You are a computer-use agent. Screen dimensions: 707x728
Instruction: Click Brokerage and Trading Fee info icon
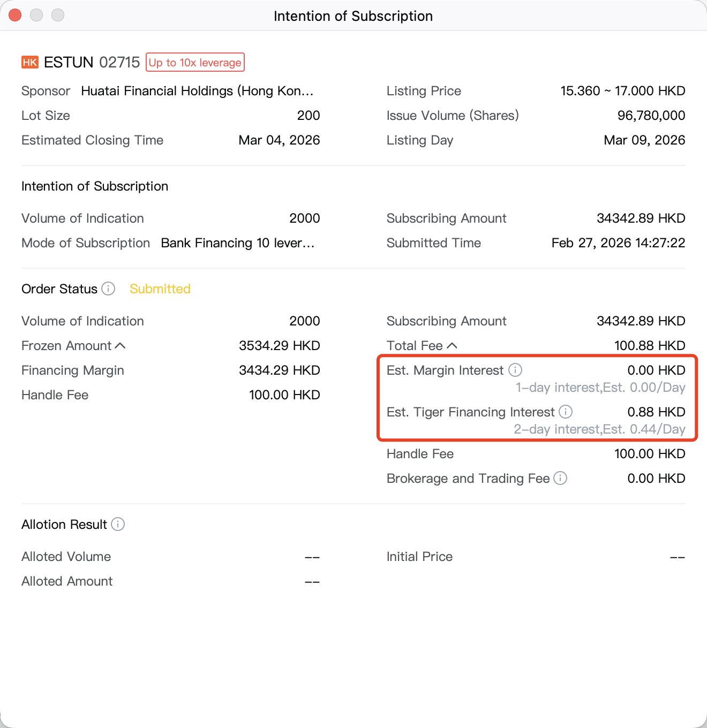click(x=560, y=478)
